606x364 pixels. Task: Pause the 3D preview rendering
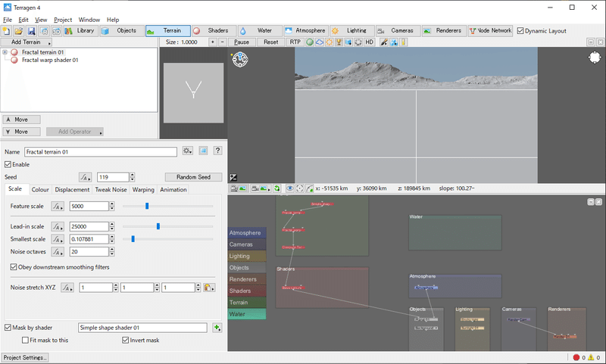pos(241,42)
